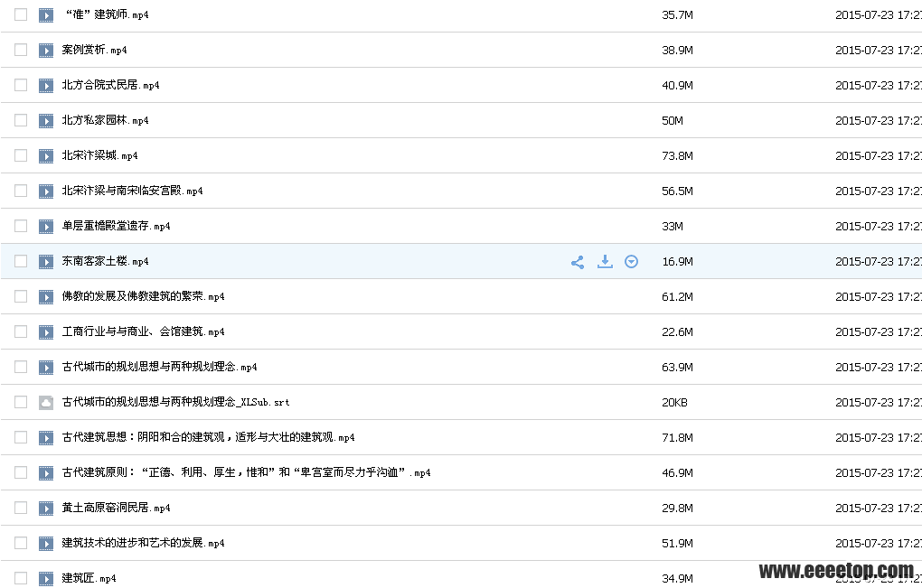Open more-options dropdown for 东南客家土楼.mp4
The image size is (922, 588).
pos(632,262)
